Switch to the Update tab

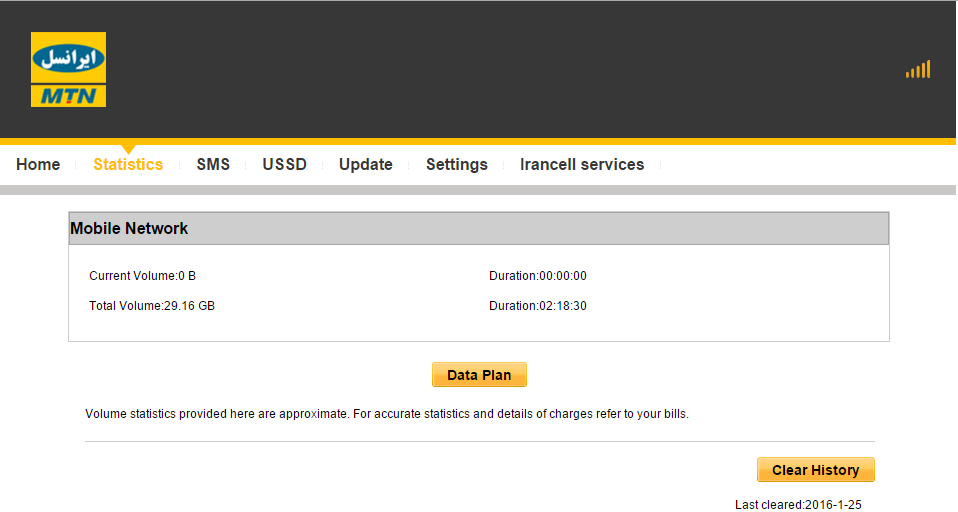(365, 164)
